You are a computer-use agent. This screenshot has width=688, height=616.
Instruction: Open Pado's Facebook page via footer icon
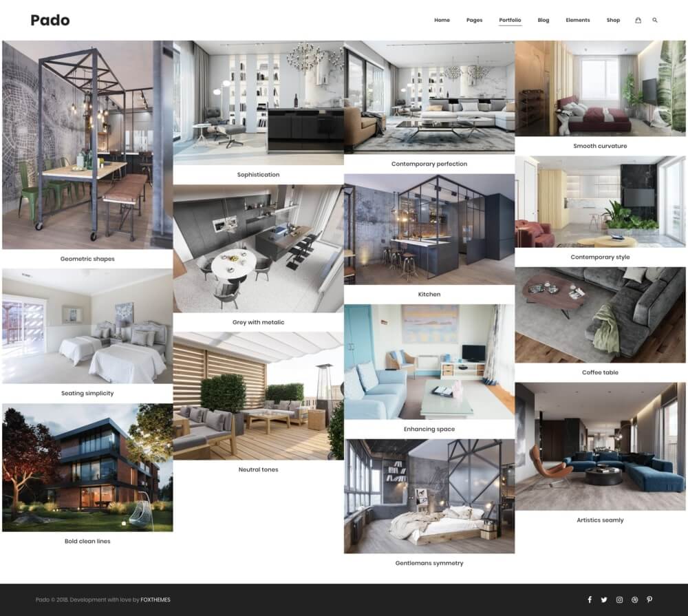click(x=590, y=599)
